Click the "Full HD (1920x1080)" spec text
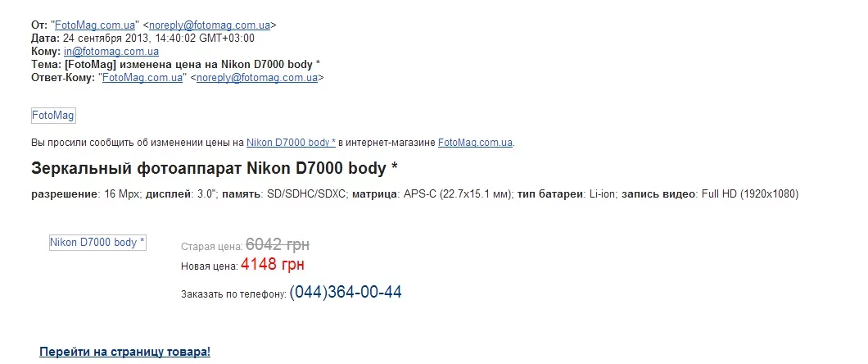 [749, 194]
